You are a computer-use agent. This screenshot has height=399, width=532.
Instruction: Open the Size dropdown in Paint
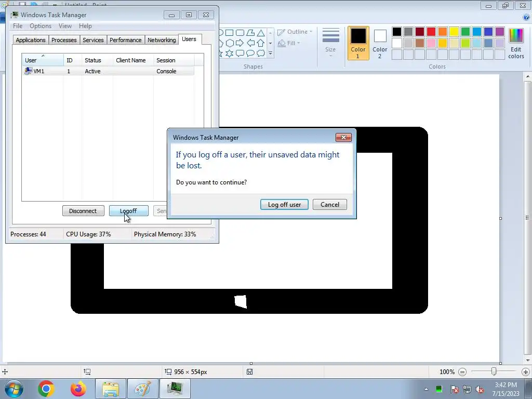pos(330,43)
